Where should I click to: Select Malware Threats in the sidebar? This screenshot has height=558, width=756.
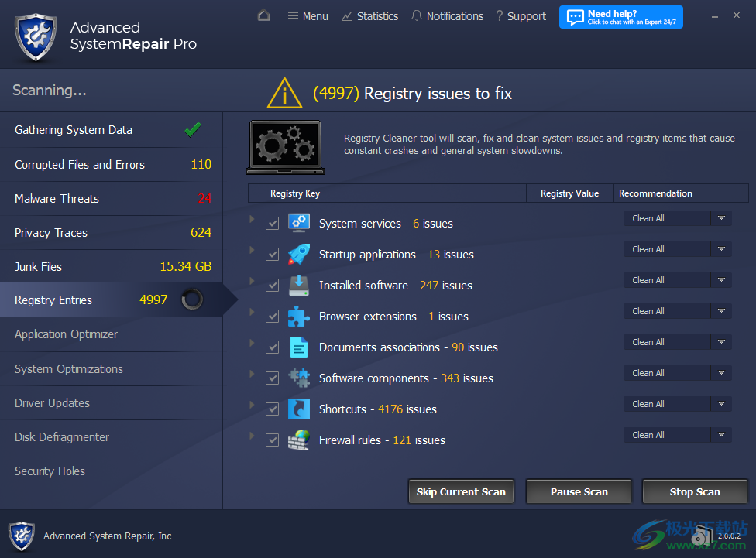112,199
